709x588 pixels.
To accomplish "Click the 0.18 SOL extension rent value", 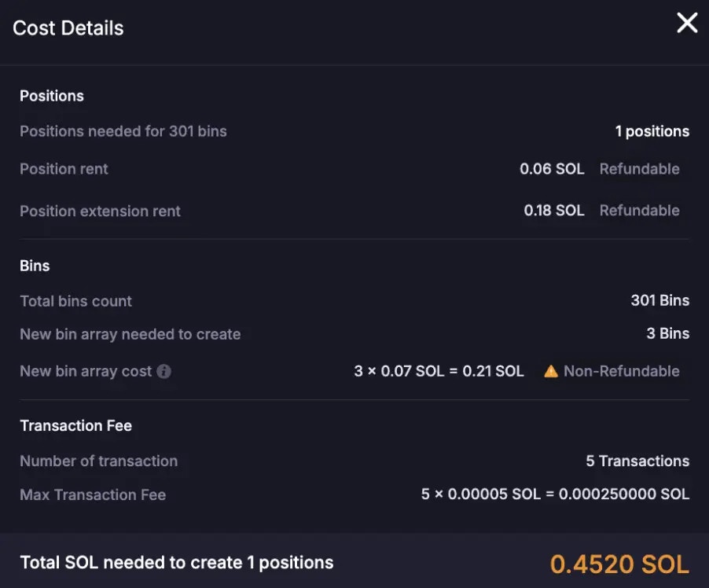I will click(554, 211).
